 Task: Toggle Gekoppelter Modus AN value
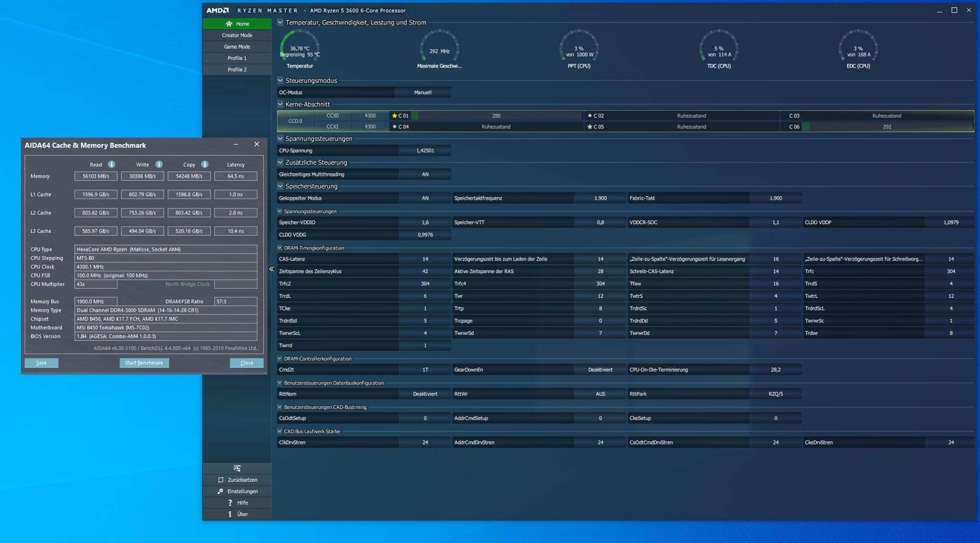point(425,198)
